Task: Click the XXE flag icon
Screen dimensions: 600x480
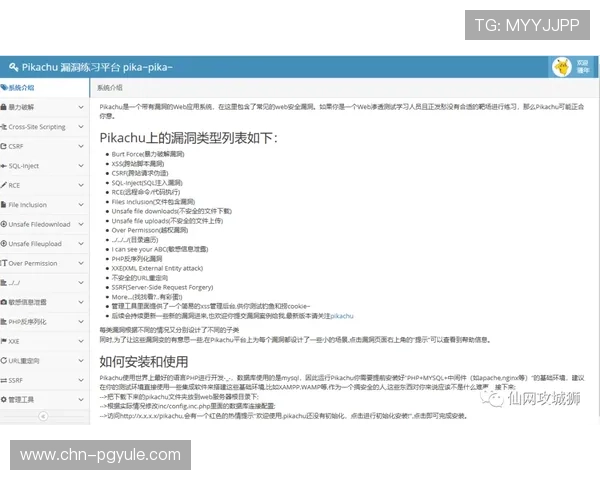Action: click(x=3, y=341)
